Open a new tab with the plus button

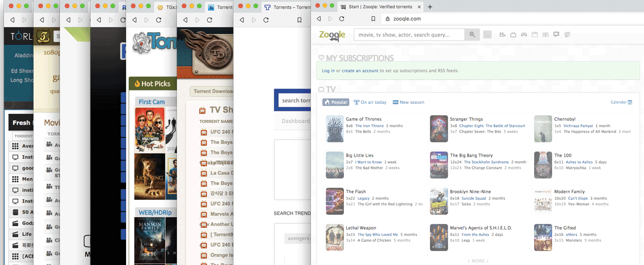click(430, 7)
